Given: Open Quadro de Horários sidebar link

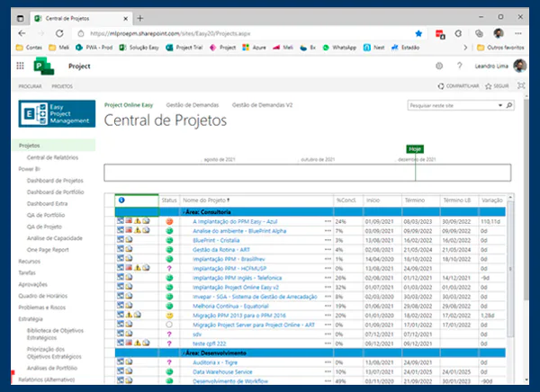Looking at the screenshot, I should pos(42,296).
